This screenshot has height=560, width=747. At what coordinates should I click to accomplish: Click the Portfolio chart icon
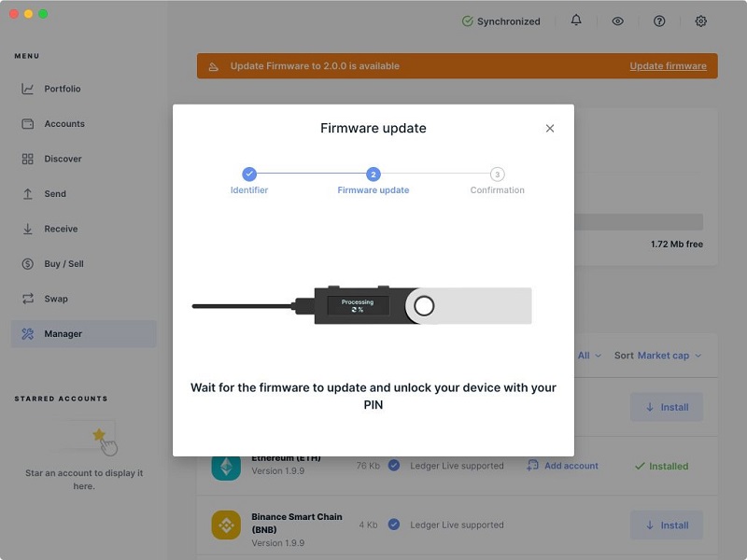28,89
